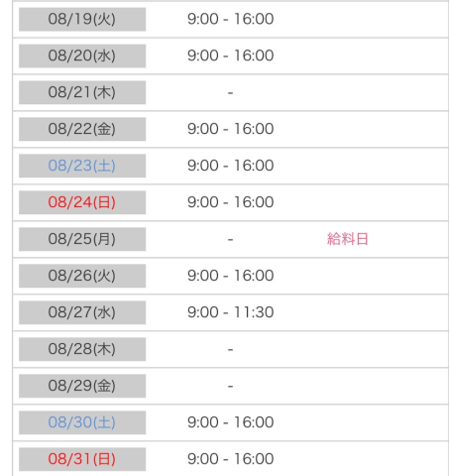Select the blue 08/30(土) Saturday label
This screenshot has height=476, width=449.
point(82,422)
